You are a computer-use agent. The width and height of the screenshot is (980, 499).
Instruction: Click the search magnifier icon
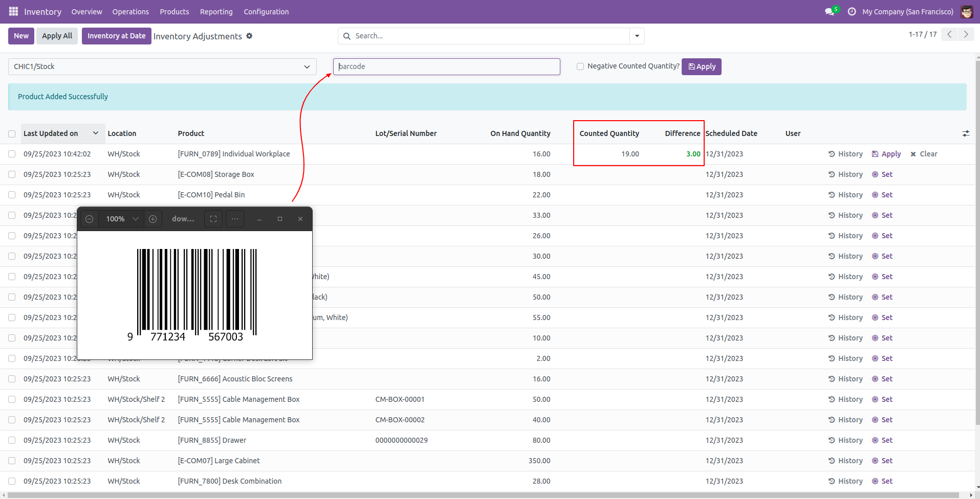click(x=347, y=36)
